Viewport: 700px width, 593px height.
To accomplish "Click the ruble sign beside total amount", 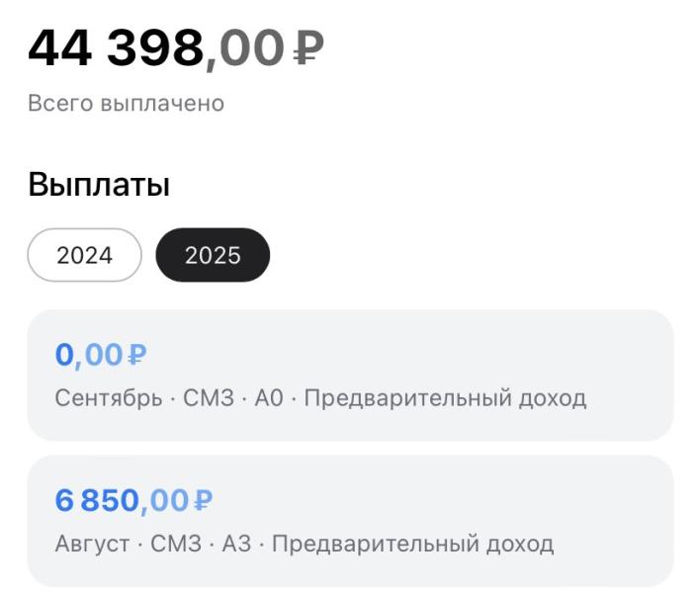I will click(x=308, y=47).
